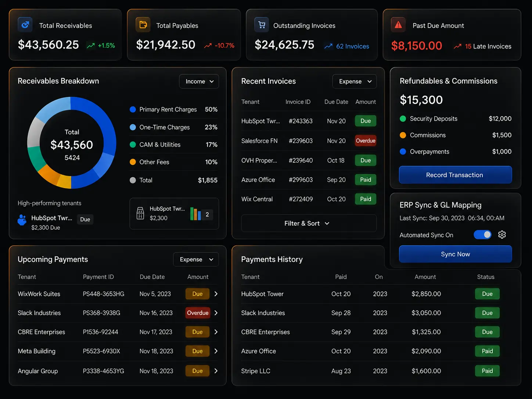Image resolution: width=532 pixels, height=399 pixels.
Task: Click Due badge for HubSpot invoice #243363
Action: coord(366,121)
